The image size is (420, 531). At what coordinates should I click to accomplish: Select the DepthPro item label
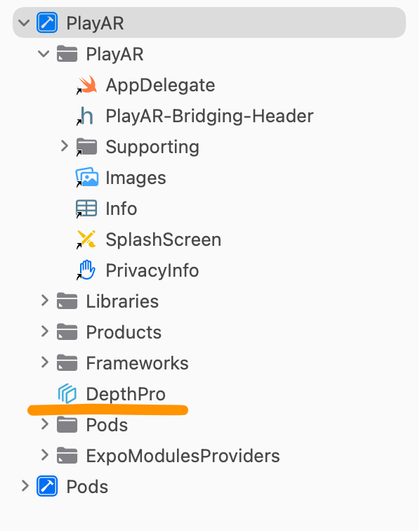point(126,394)
